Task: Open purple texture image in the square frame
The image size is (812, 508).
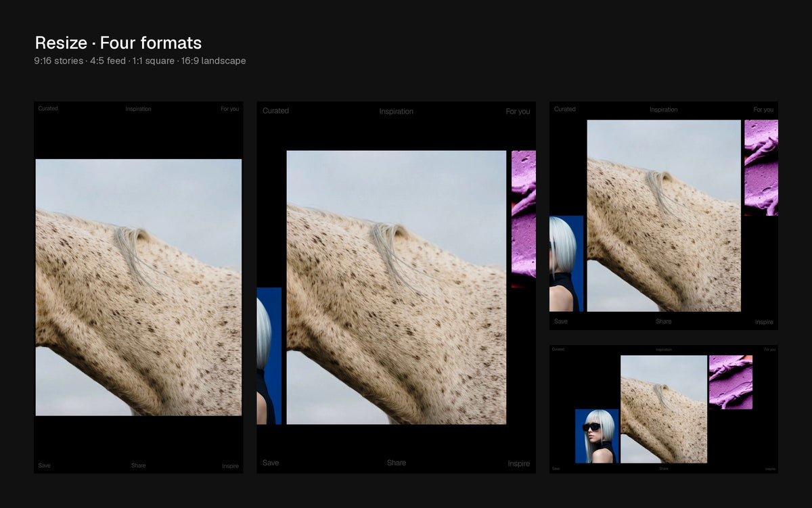Action: (x=761, y=168)
